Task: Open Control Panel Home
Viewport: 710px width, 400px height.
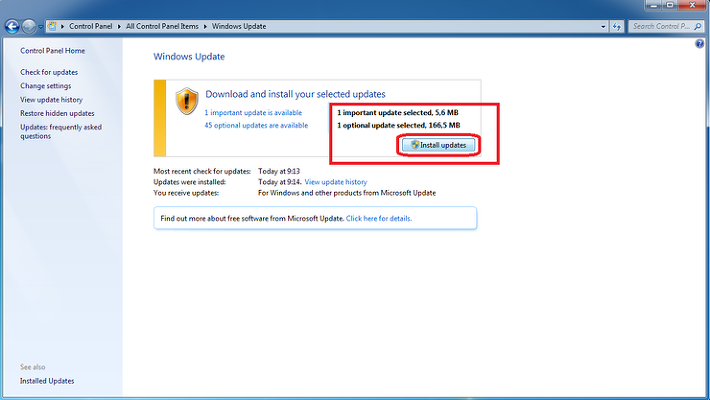Action: [x=53, y=51]
